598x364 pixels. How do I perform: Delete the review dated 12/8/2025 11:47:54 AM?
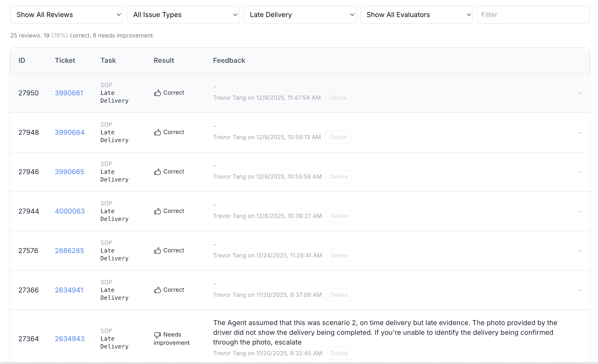pyautogui.click(x=338, y=98)
